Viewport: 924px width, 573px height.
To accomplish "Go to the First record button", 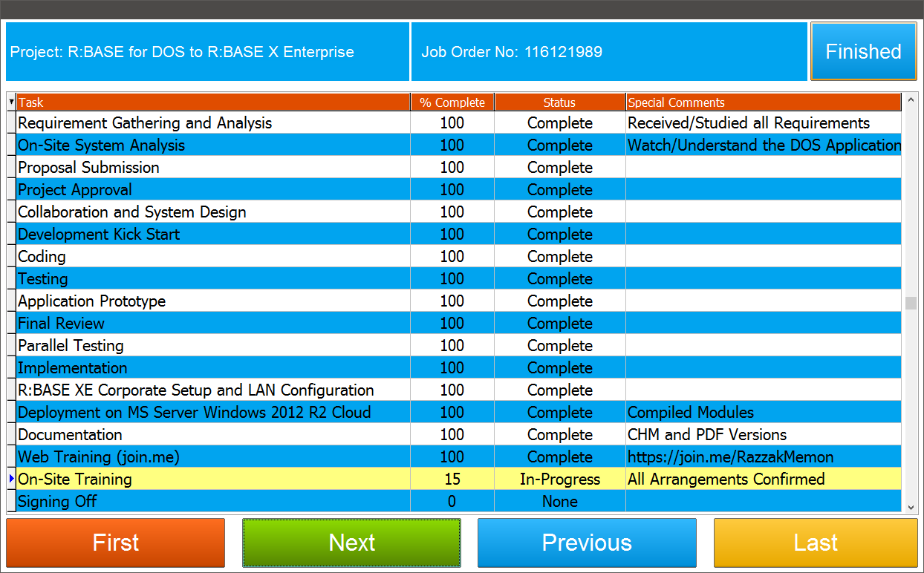I will tap(115, 543).
